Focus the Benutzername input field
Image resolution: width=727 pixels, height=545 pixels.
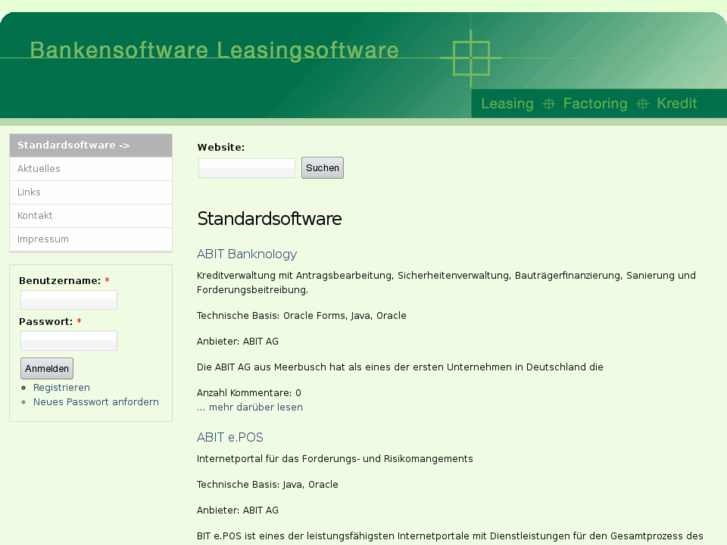pyautogui.click(x=69, y=300)
